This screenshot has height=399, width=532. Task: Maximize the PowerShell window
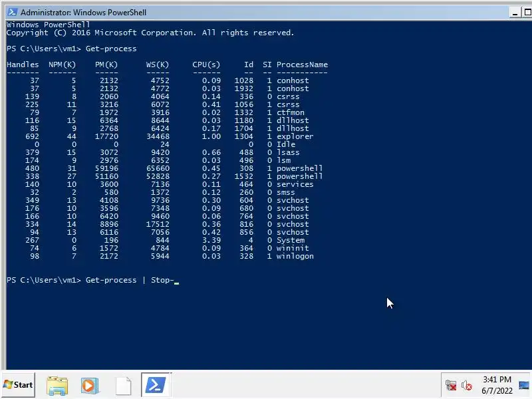[x=527, y=13]
